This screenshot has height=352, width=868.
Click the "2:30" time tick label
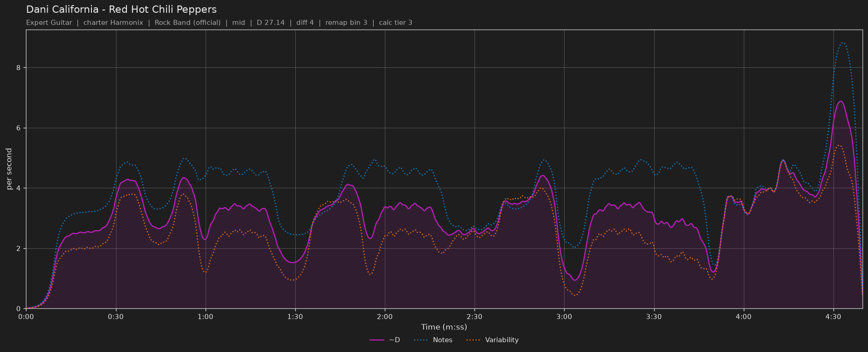coord(474,317)
